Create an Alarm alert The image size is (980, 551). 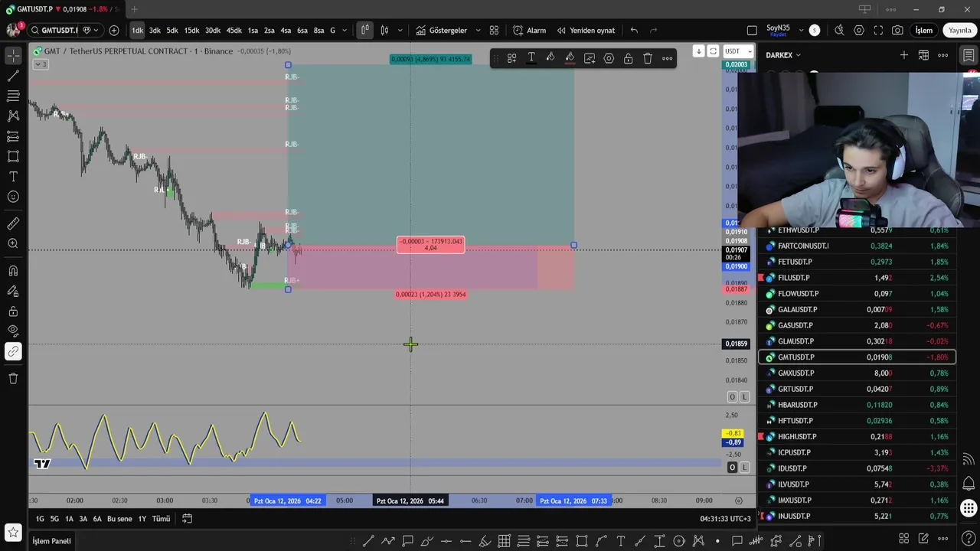(530, 31)
